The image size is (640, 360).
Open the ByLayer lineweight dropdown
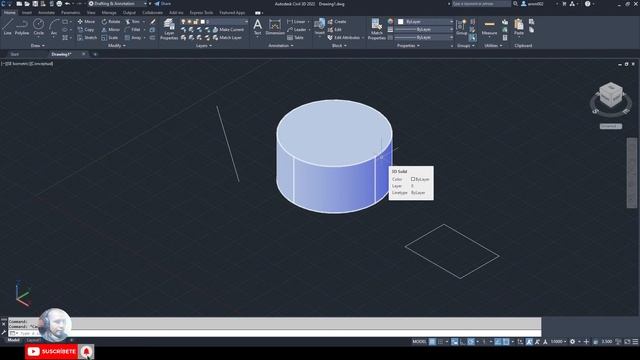point(423,30)
